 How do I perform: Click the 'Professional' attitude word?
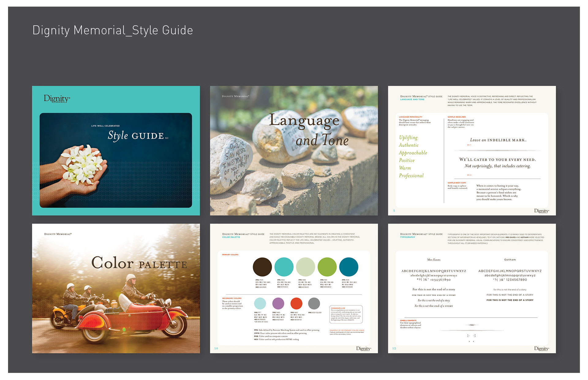tap(411, 176)
